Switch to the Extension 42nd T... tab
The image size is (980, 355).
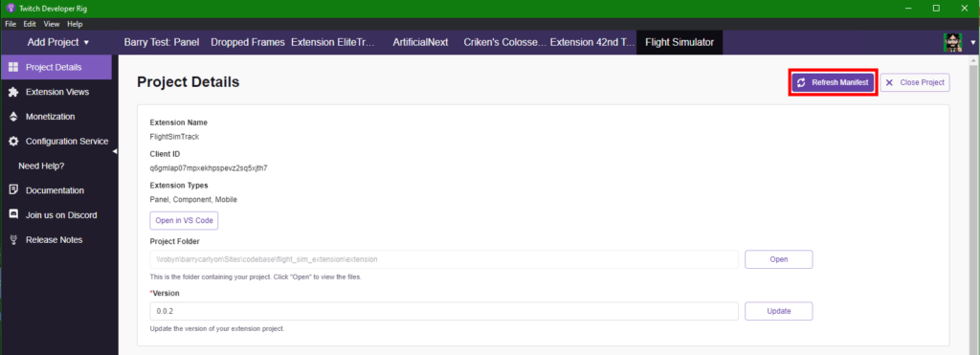(592, 42)
